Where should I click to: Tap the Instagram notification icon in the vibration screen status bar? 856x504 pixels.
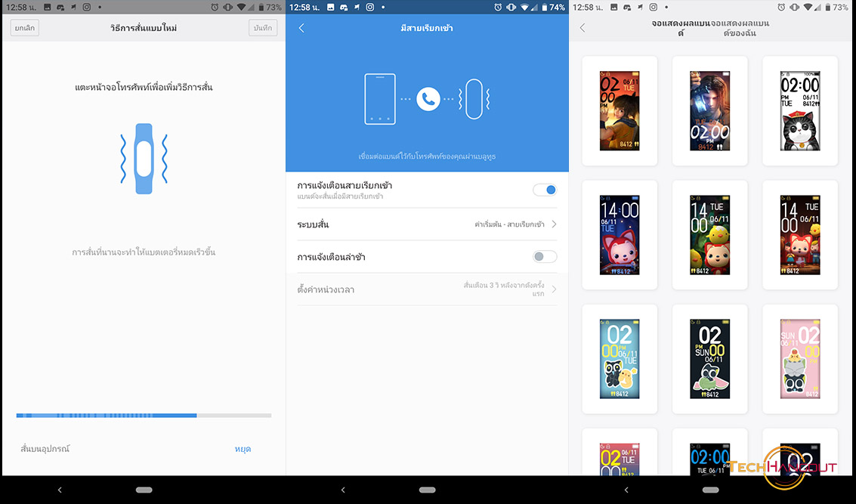click(x=87, y=7)
